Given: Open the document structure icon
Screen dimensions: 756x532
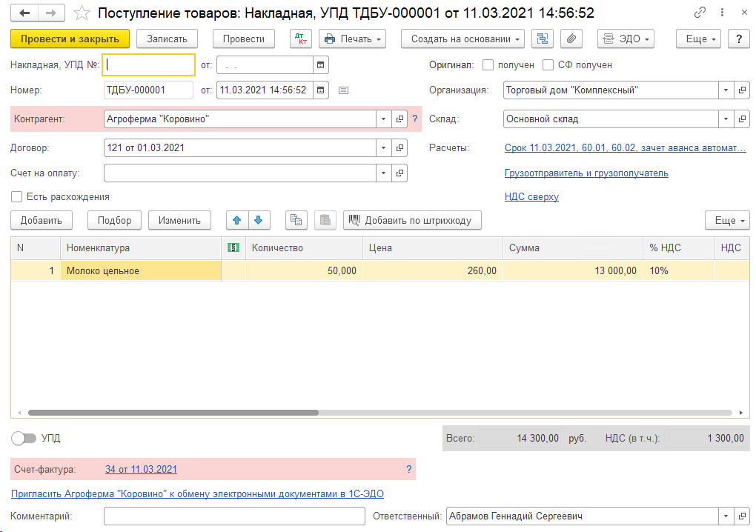Looking at the screenshot, I should coord(543,39).
